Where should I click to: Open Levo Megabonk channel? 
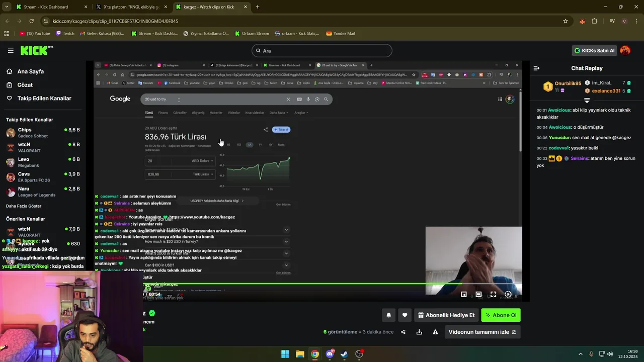(x=43, y=162)
